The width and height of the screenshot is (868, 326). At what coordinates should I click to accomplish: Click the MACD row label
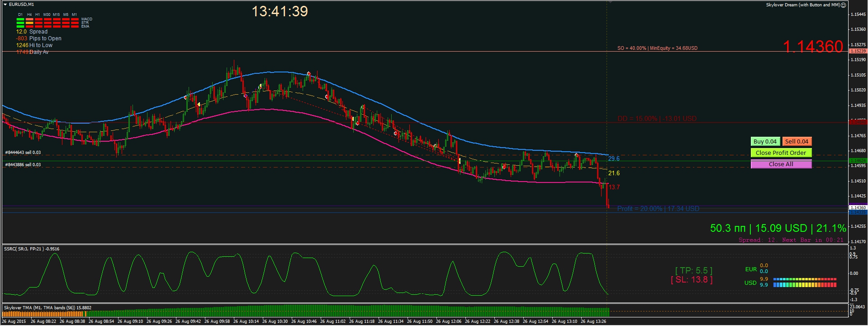click(x=86, y=19)
